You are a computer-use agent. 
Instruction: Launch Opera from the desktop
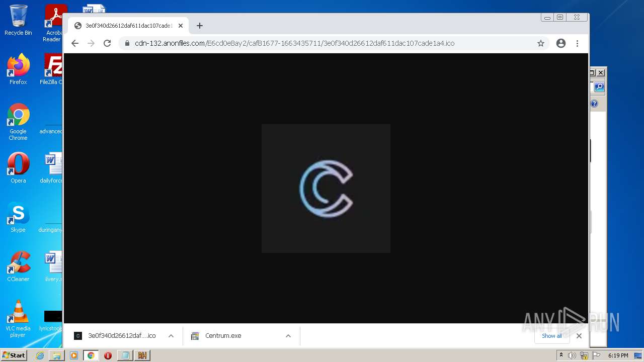click(18, 168)
